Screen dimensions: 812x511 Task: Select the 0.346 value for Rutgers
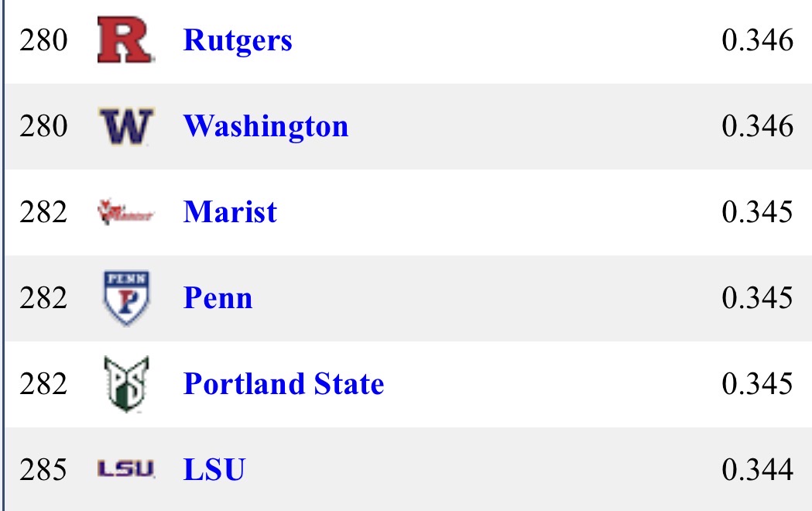757,41
